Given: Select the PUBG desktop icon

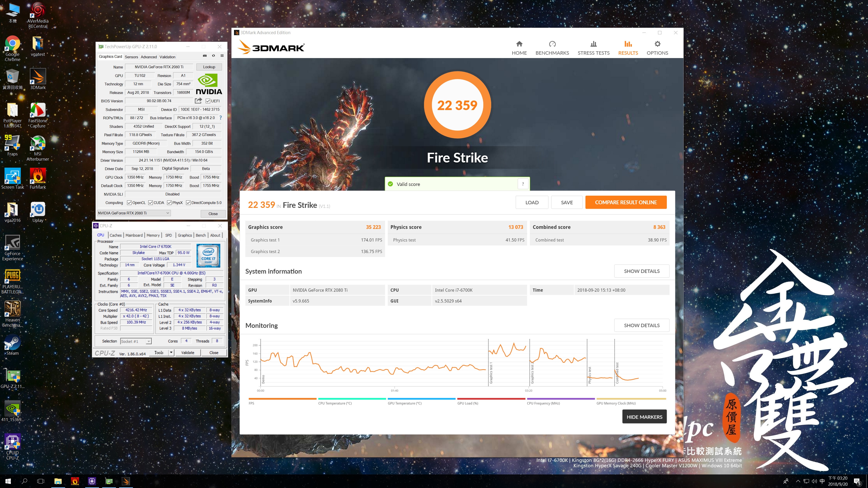Looking at the screenshot, I should point(12,281).
